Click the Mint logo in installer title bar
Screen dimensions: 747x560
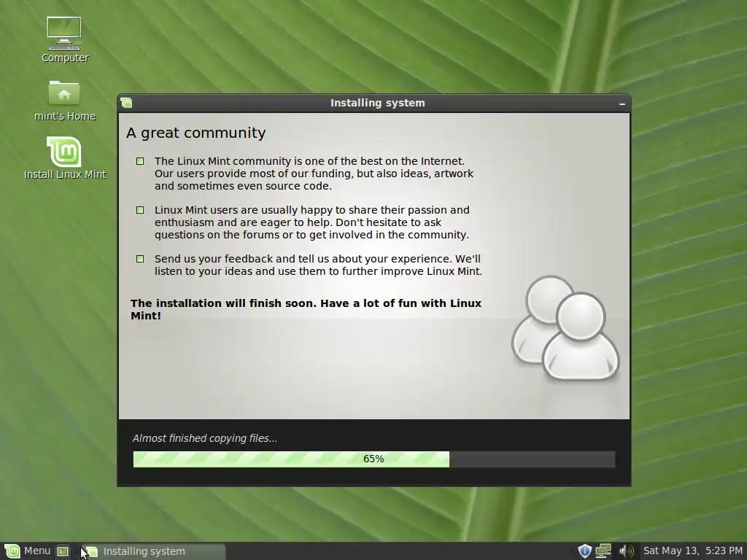pos(126,103)
